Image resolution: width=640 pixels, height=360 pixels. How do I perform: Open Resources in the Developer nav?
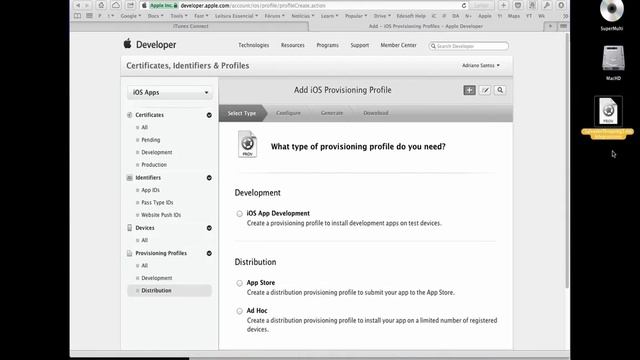293,45
